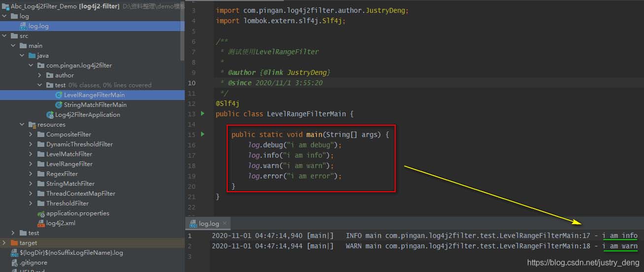The width and height of the screenshot is (644, 272).
Task: Click line number 10 in editor gutter
Action: pyautogui.click(x=192, y=83)
